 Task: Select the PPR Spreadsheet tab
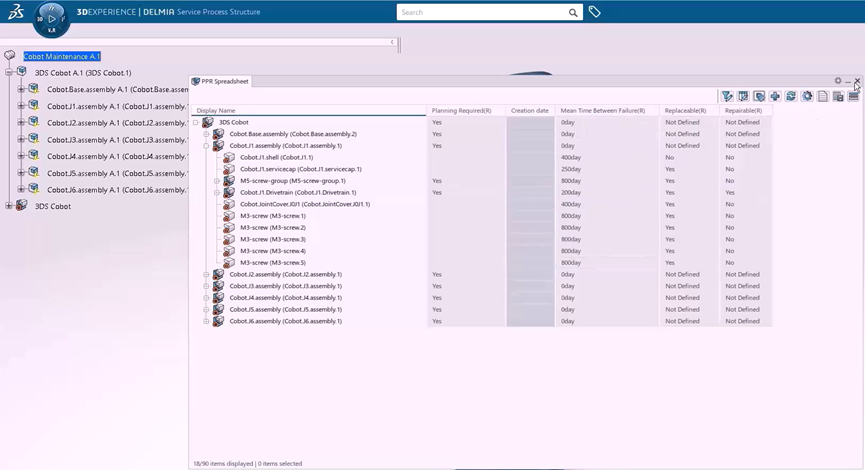221,82
